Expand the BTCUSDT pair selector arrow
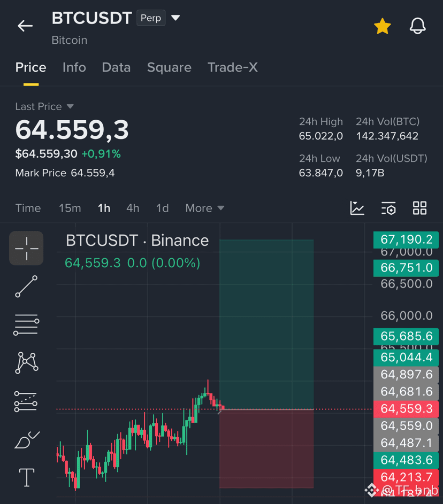The height and width of the screenshot is (504, 443). (175, 18)
